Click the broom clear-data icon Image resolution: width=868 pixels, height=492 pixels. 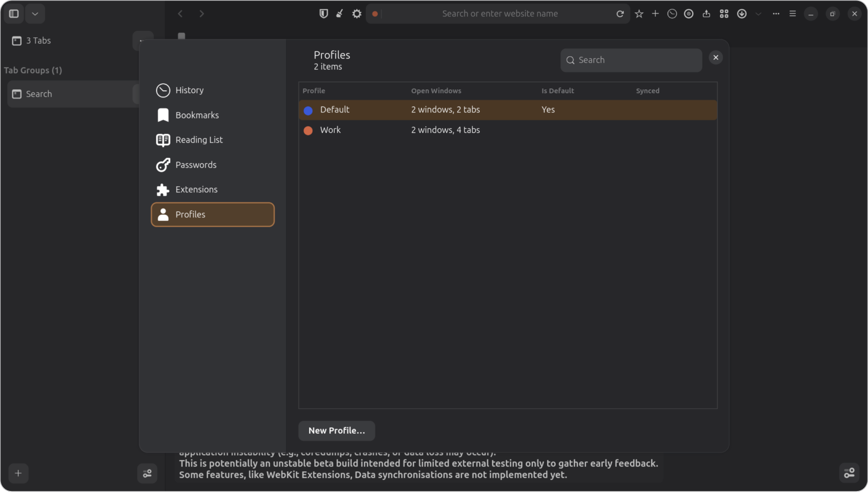click(340, 14)
